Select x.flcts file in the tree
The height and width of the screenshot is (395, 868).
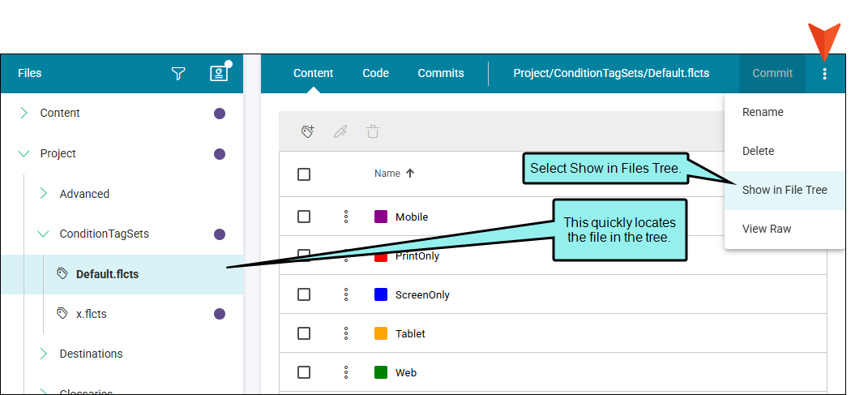point(91,314)
